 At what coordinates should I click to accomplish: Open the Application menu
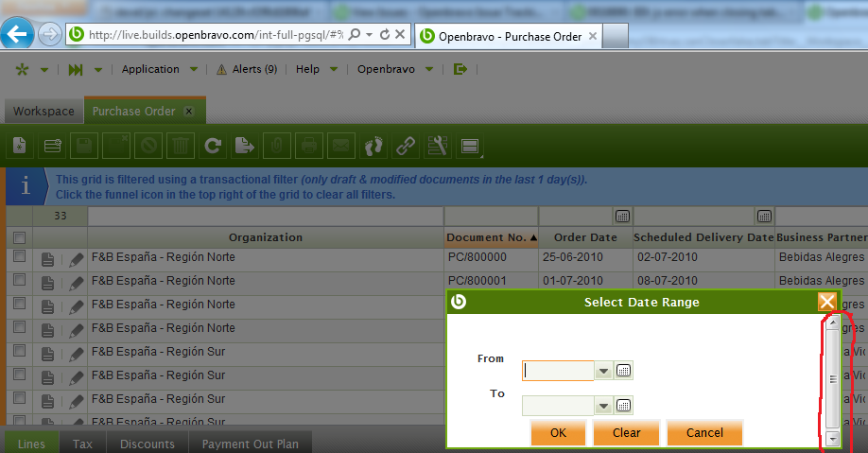tap(150, 69)
